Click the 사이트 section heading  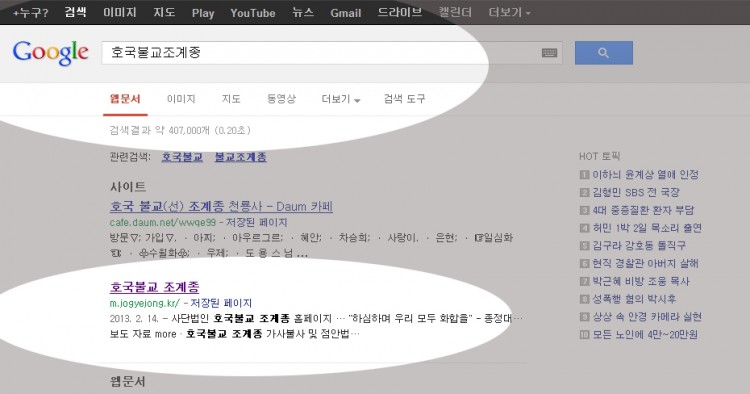[x=128, y=186]
